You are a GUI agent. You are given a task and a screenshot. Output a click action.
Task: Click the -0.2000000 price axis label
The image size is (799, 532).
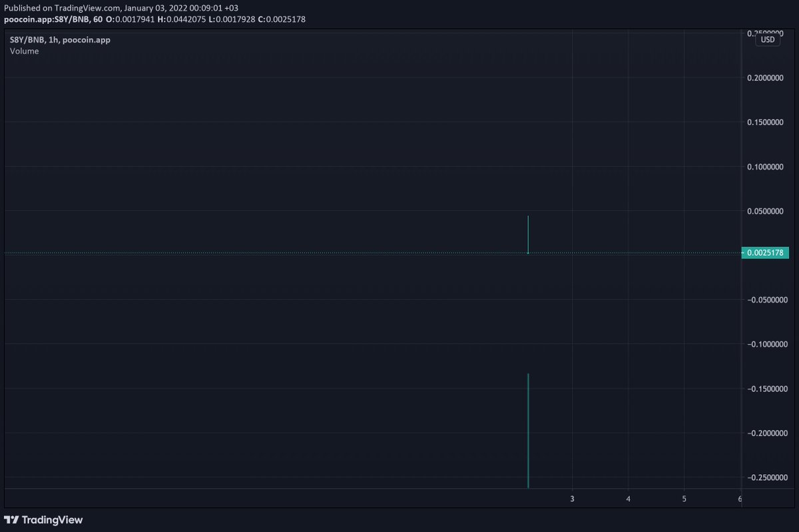tap(766, 433)
